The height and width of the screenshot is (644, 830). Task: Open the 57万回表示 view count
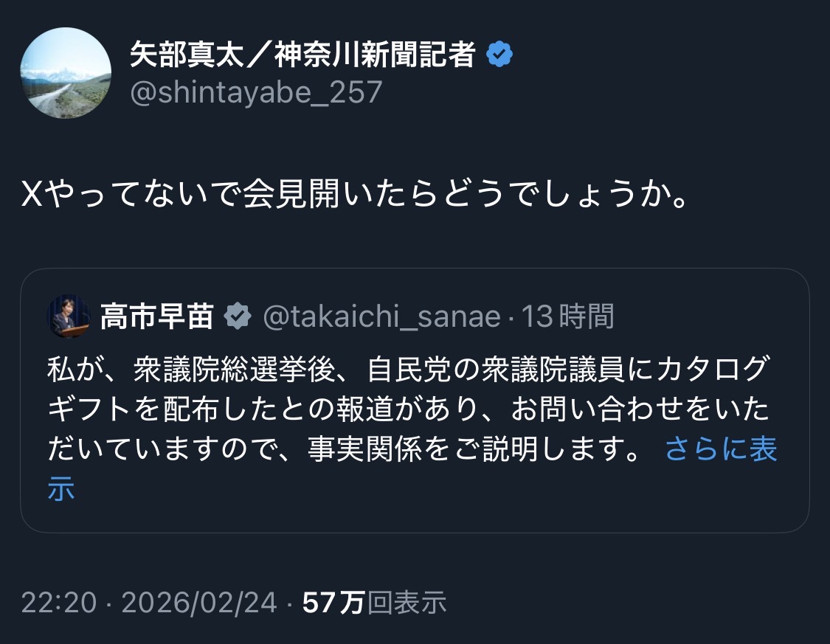click(374, 603)
